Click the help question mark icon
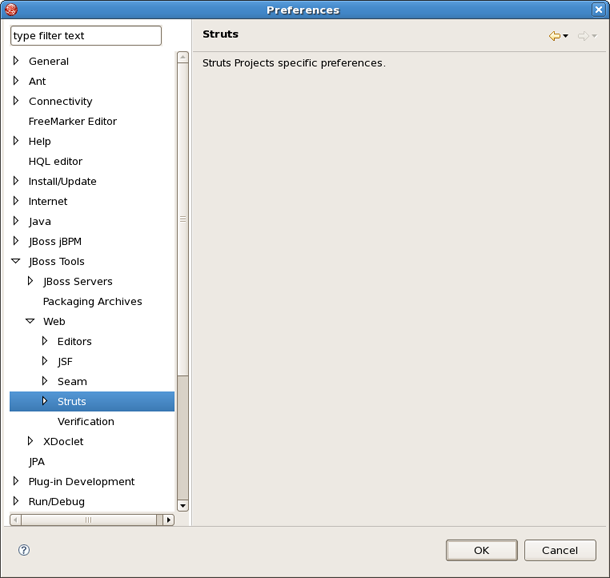The image size is (610, 578). (24, 550)
